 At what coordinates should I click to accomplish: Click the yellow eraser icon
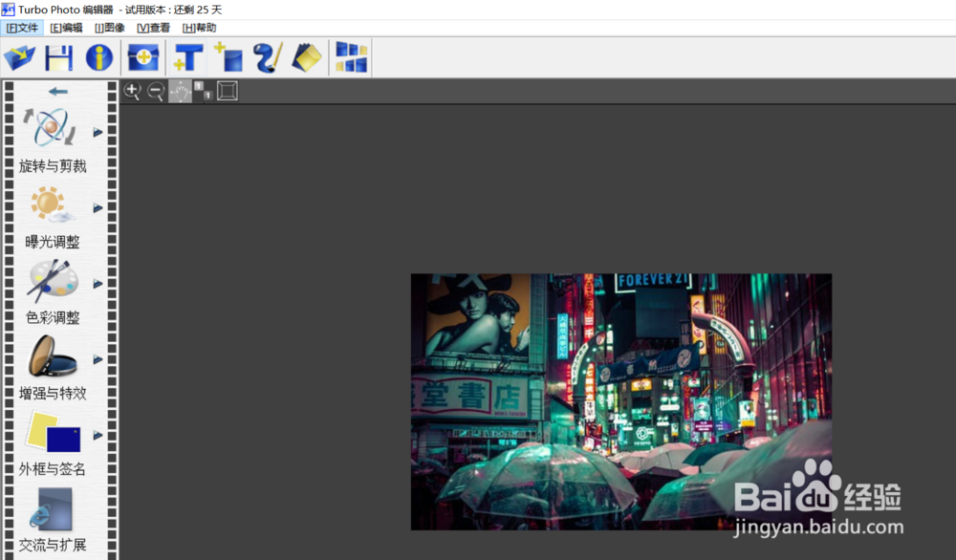click(x=307, y=58)
